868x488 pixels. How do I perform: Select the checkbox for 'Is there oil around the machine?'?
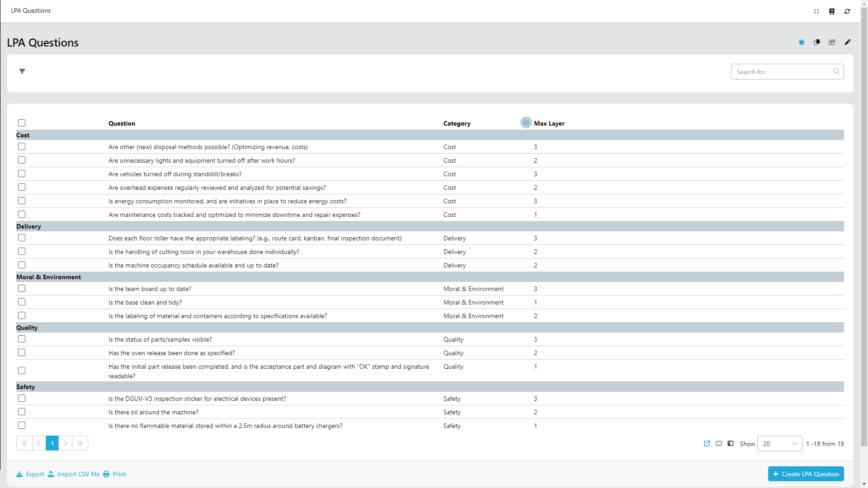tap(22, 412)
